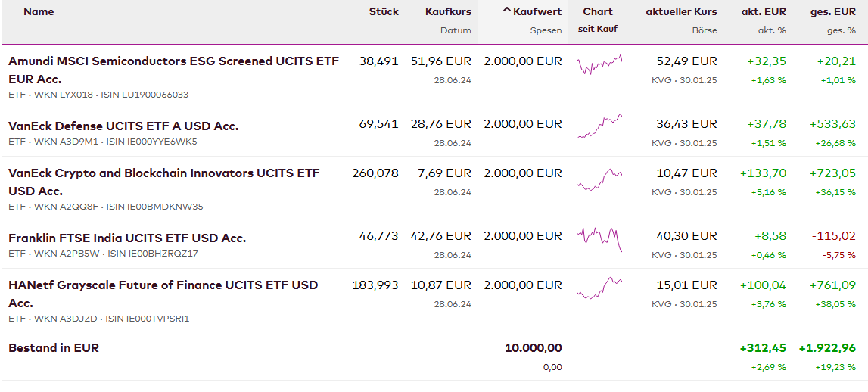
Task: Click the Franklin India current price 40,30 EUR
Action: [x=686, y=236]
